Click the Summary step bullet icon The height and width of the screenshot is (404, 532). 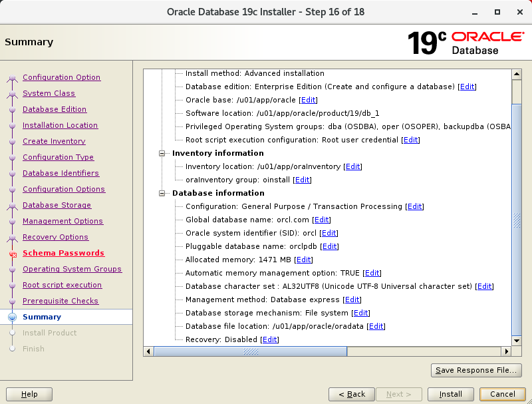(x=12, y=317)
